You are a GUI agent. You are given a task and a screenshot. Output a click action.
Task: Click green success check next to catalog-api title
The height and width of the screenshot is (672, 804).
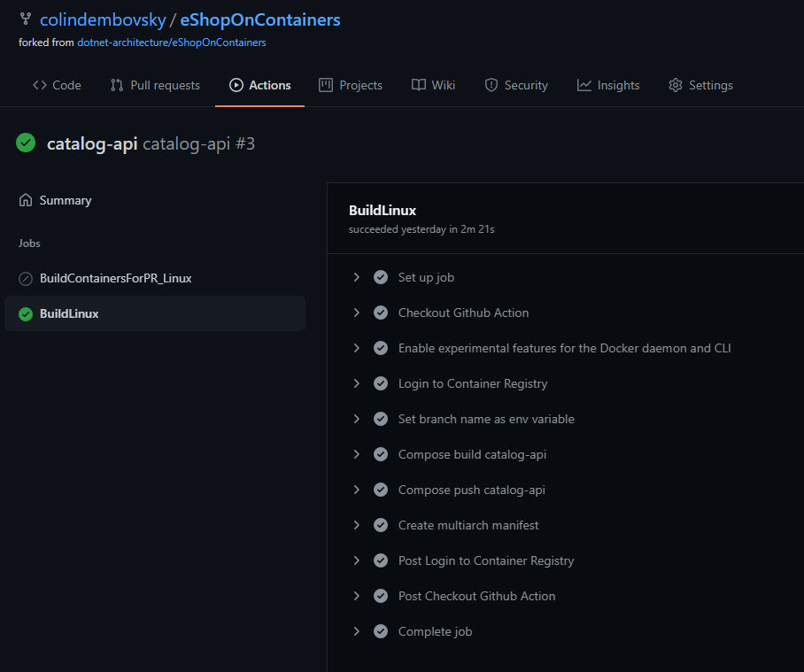26,143
